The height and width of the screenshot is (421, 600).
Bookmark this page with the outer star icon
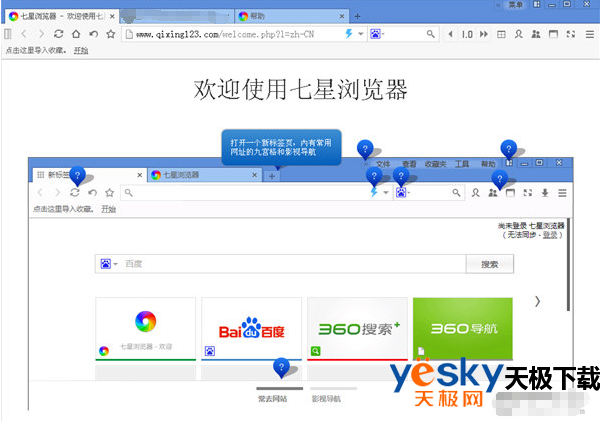pyautogui.click(x=109, y=34)
